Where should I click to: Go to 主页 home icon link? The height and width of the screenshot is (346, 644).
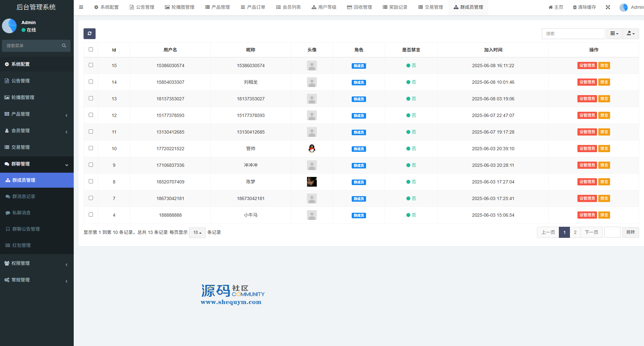pos(556,7)
